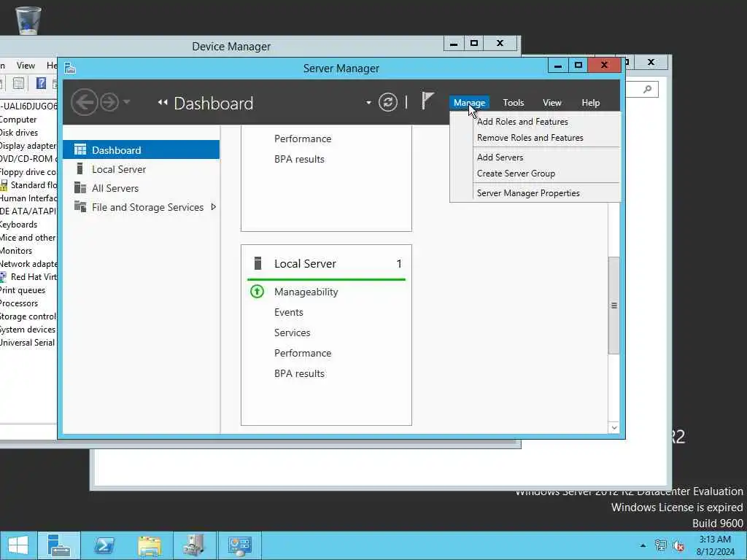Viewport: 747px width, 560px height.
Task: Open the notifications flag
Action: [x=427, y=101]
